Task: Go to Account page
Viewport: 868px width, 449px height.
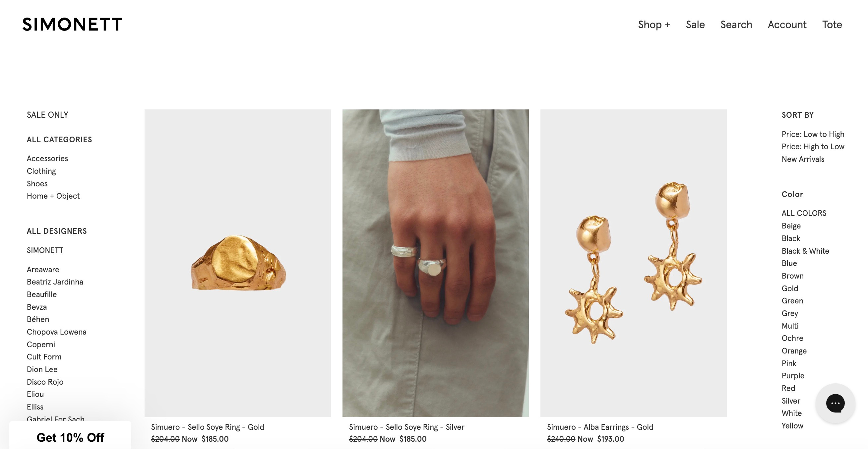Action: point(787,25)
